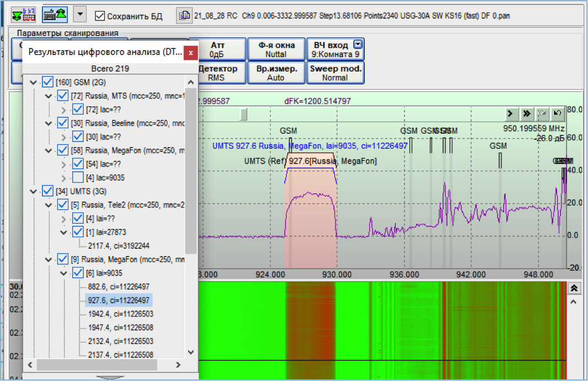Click the Вр.измер. Auto button
The height and width of the screenshot is (381, 588).
click(276, 73)
